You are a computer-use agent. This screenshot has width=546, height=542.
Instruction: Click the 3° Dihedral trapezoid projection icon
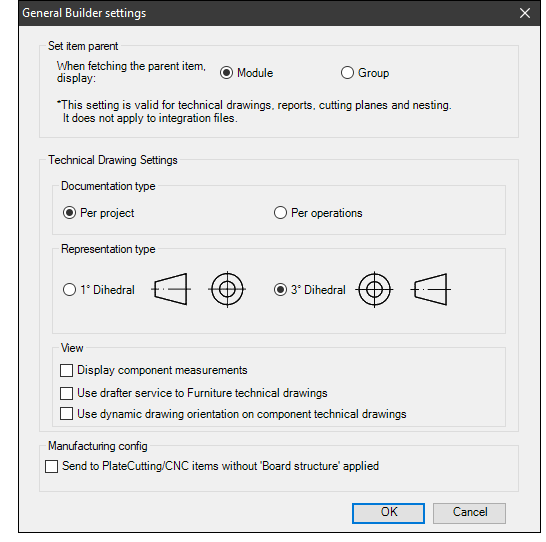[x=431, y=289]
